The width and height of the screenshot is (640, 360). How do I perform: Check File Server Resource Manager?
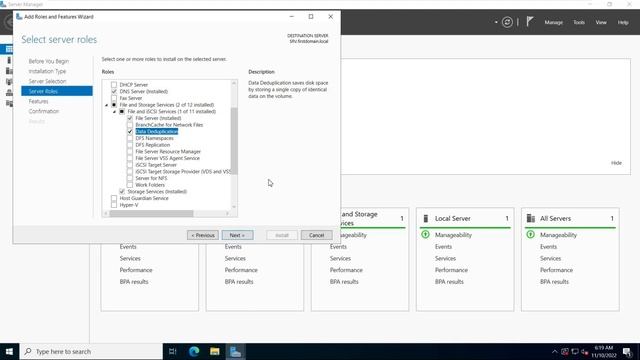(130, 151)
